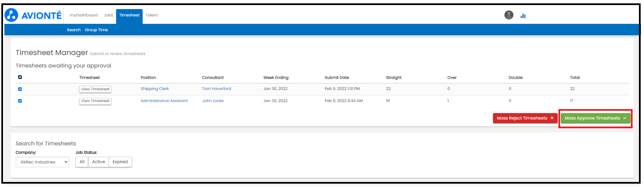
Task: Click Mass Approve Timesheets button
Action: click(596, 118)
